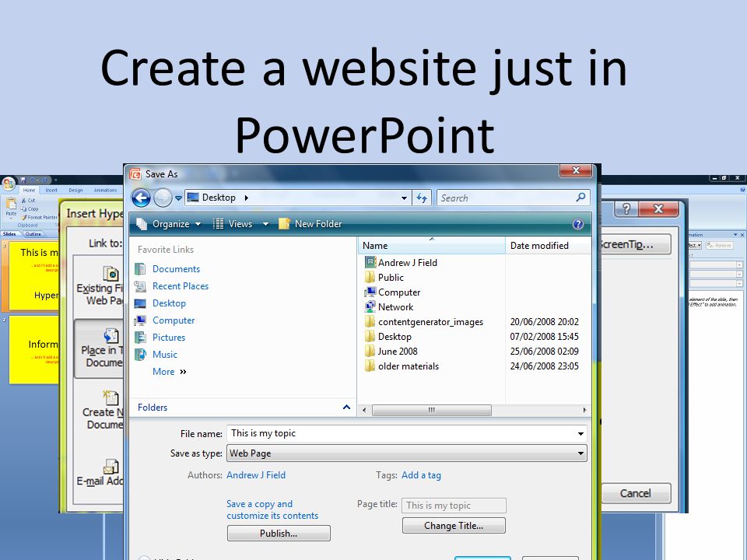Select Place in This Document in Insert Hyperlink
Viewport: 747px width, 560px height.
(x=99, y=348)
